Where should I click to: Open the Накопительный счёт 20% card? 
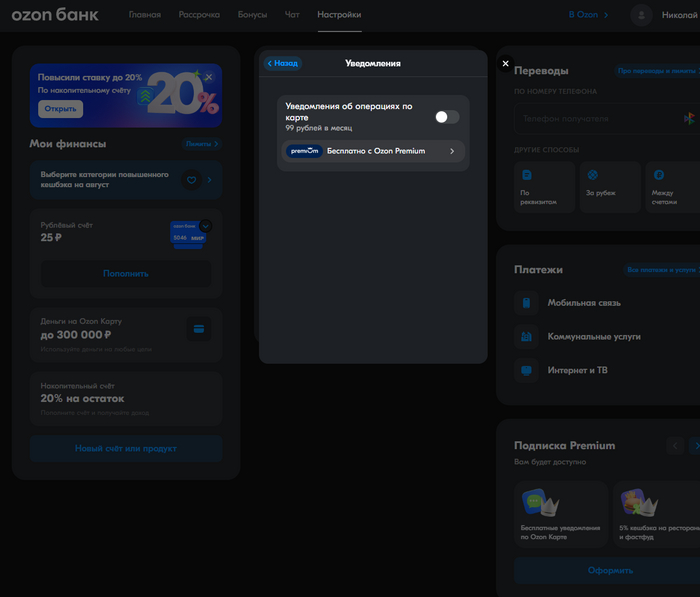[x=126, y=399]
